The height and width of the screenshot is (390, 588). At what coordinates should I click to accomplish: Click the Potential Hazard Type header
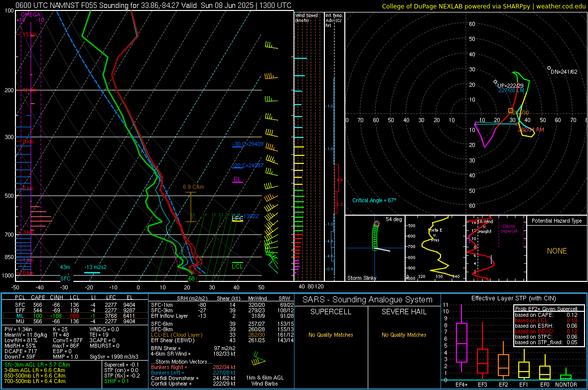pos(557,221)
